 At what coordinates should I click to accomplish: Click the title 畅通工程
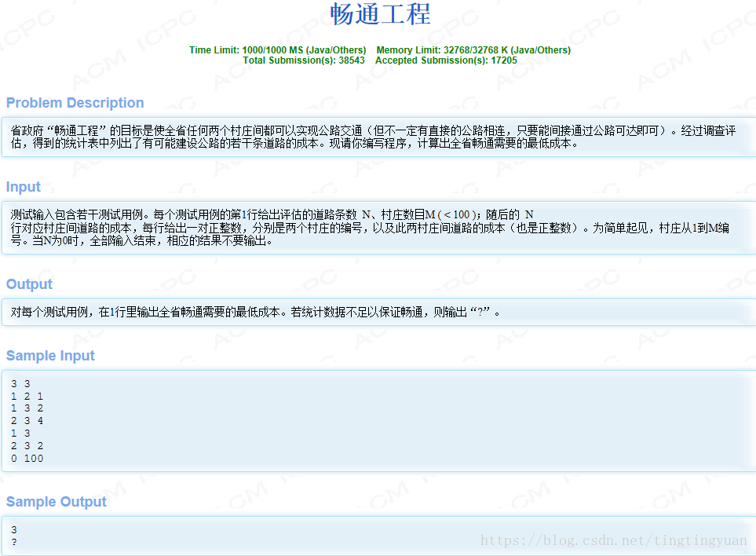380,13
